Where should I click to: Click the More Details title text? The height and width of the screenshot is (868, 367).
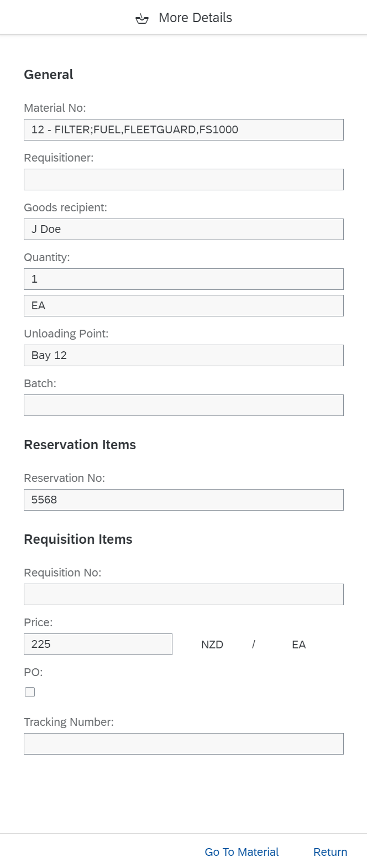pyautogui.click(x=195, y=18)
